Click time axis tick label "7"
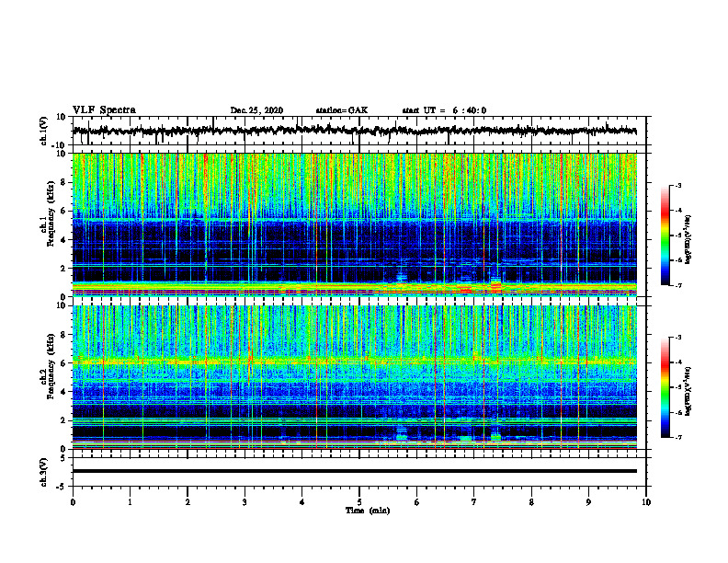This screenshot has width=728, height=563. tap(474, 502)
